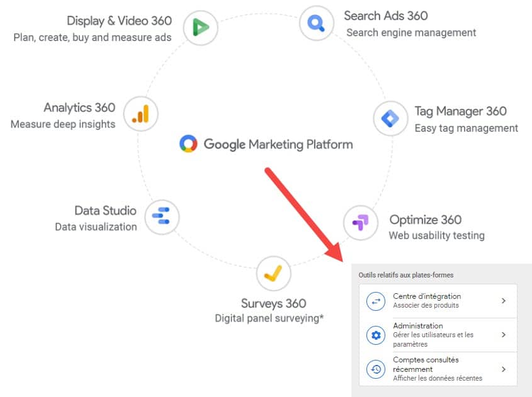Expand the Administration row chevron

(x=504, y=335)
